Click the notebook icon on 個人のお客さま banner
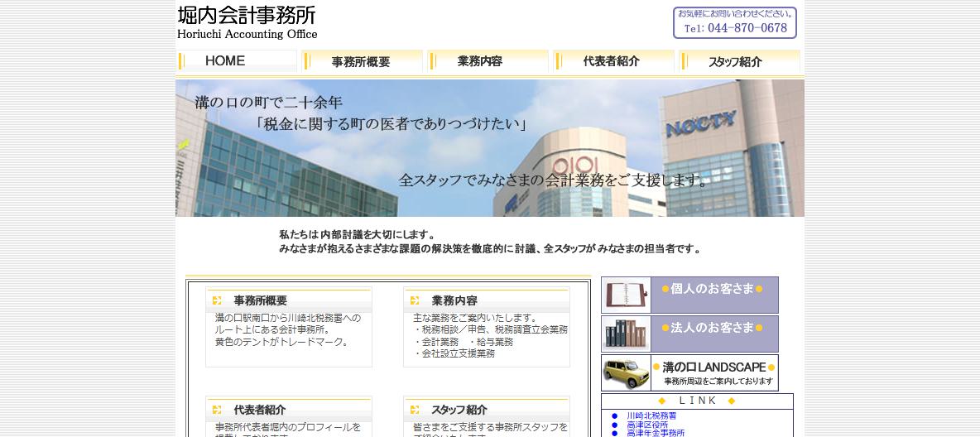This screenshot has width=980, height=437. (627, 295)
